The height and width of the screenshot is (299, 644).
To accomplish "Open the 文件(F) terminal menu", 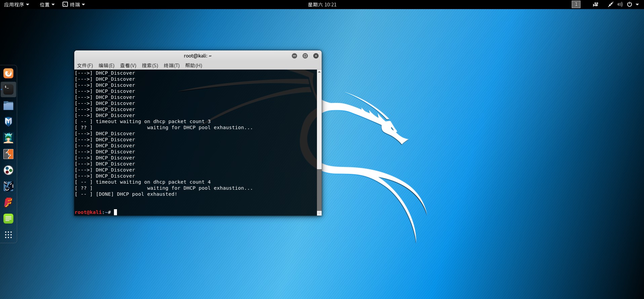I will point(85,66).
